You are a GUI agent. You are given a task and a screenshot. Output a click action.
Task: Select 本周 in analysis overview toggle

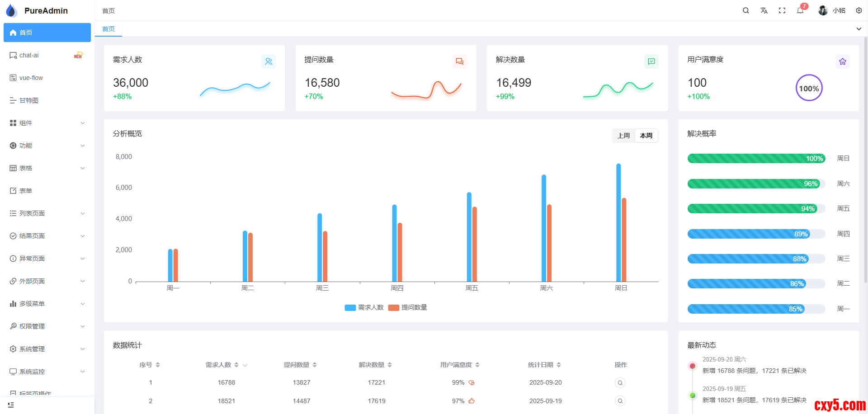coord(646,136)
